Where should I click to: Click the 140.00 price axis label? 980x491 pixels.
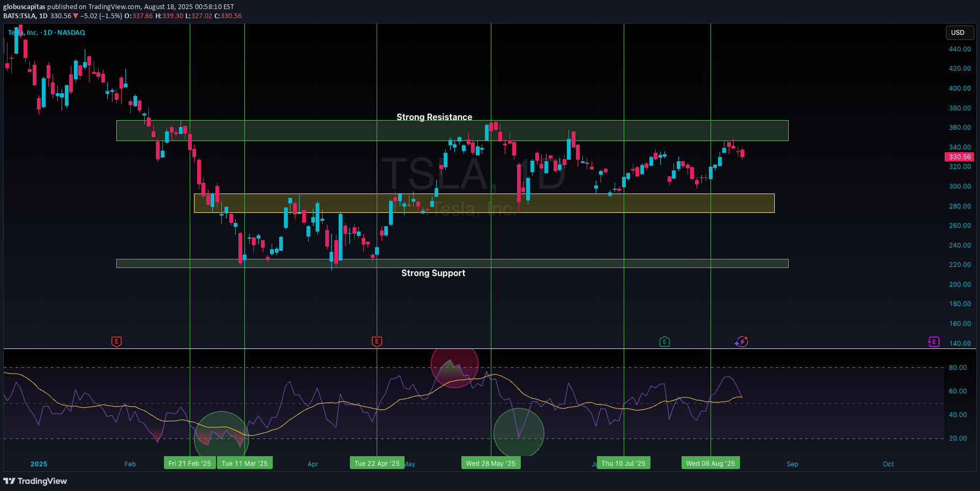coord(960,344)
